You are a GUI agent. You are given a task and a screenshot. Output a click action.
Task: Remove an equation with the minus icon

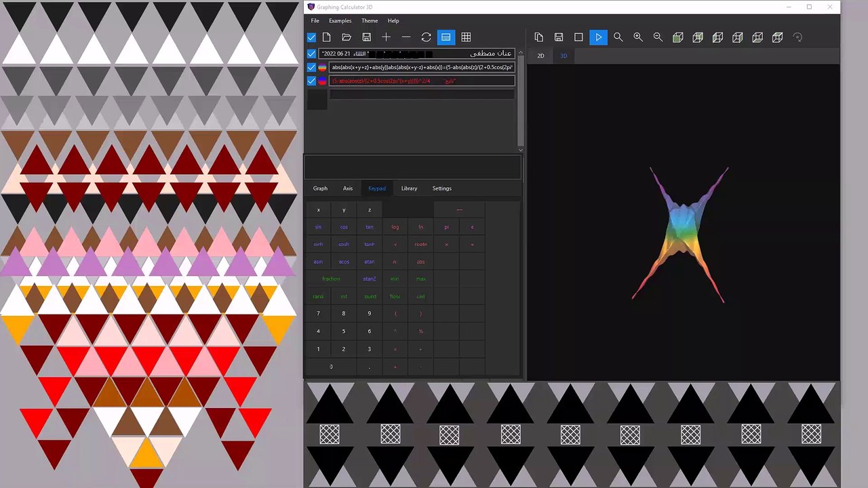(406, 37)
